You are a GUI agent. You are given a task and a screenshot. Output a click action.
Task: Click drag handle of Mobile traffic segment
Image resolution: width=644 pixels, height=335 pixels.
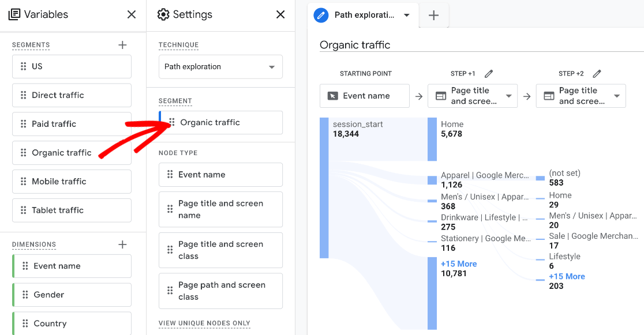pos(24,182)
